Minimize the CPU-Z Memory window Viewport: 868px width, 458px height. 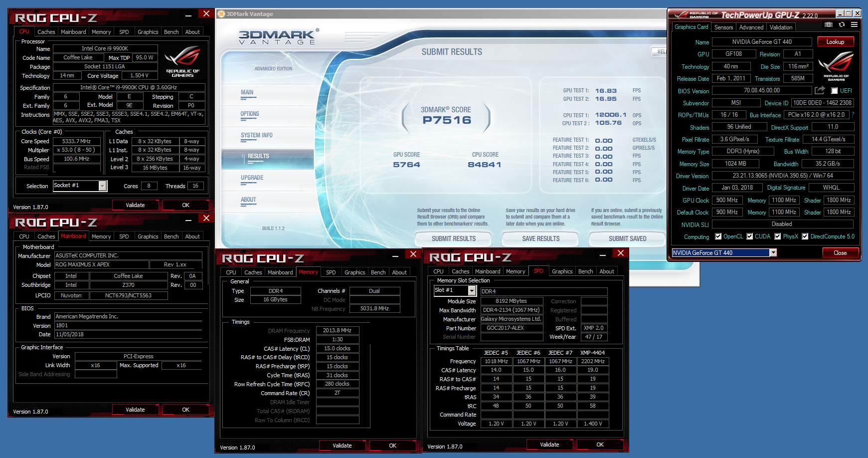pos(395,256)
